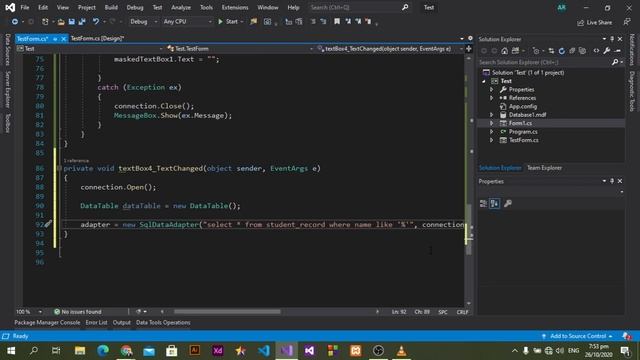Viewport: 640px width, 360px height.
Task: Click the pin icon on Properties panel
Action: coord(612,181)
